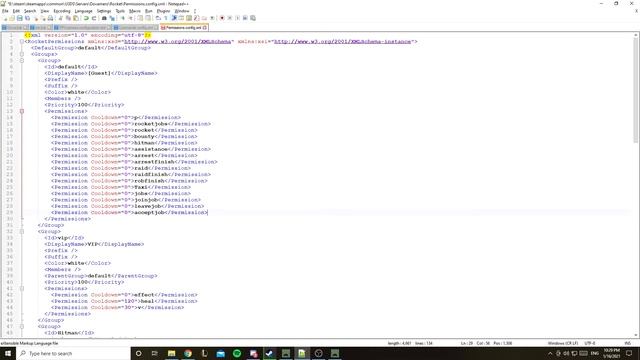The width and height of the screenshot is (640, 360).
Task: Open Folder as Workspace toolbar icon
Action: pyautogui.click(x=204, y=18)
